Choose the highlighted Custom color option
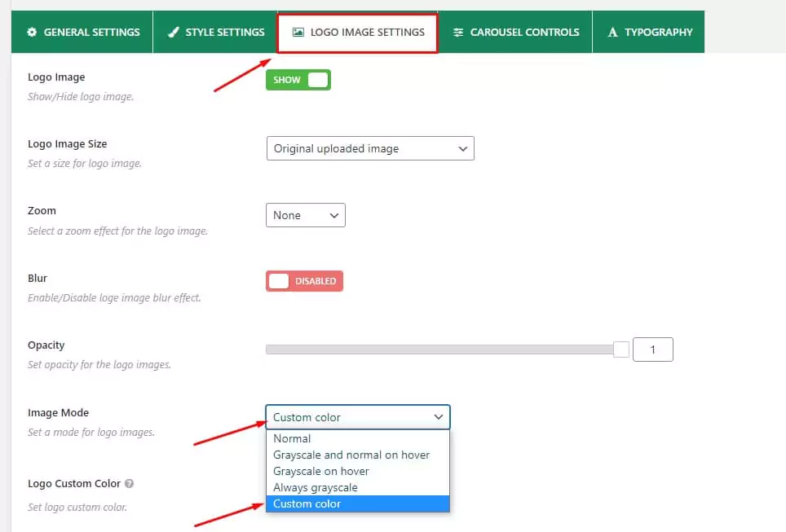786x532 pixels. pyautogui.click(x=307, y=503)
